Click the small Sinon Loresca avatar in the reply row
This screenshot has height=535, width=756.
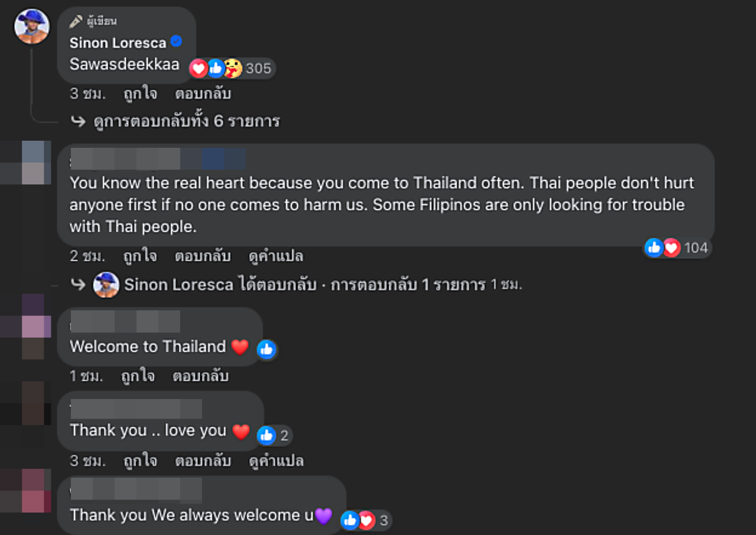click(x=106, y=285)
